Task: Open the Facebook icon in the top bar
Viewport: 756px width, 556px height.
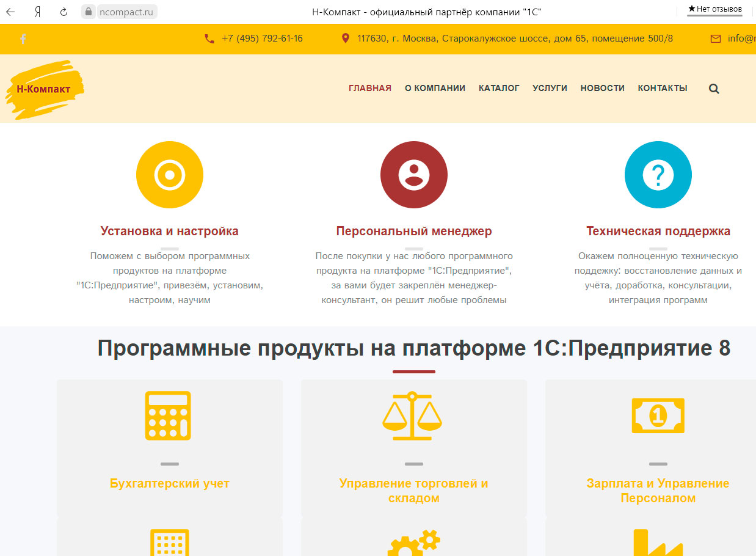Action: pyautogui.click(x=23, y=38)
